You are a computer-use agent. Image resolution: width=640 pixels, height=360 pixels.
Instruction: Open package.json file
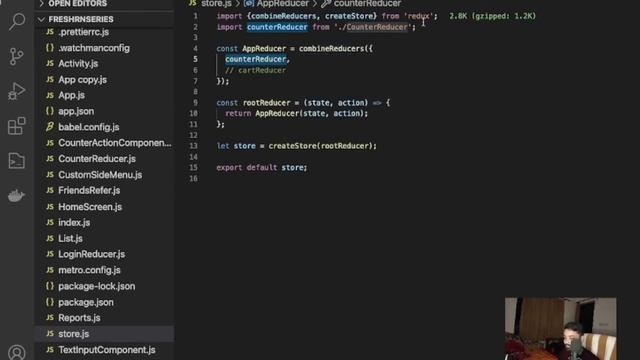click(x=104, y=302)
